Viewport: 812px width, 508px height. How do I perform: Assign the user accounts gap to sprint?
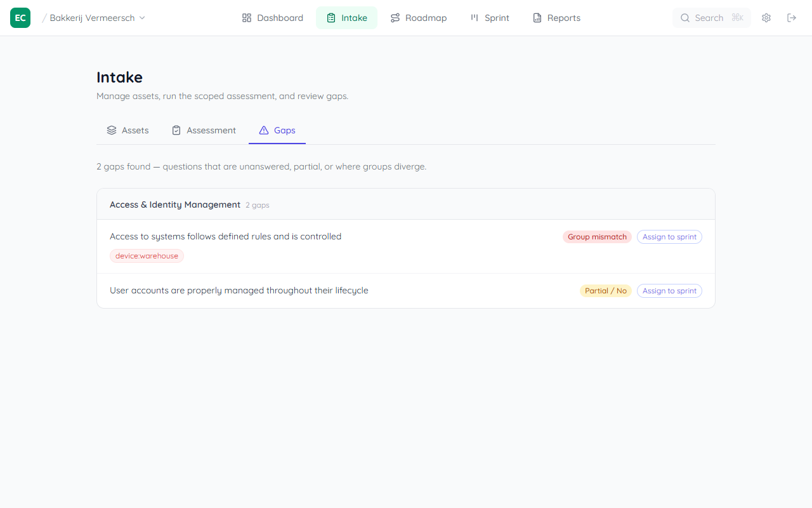[x=669, y=291]
